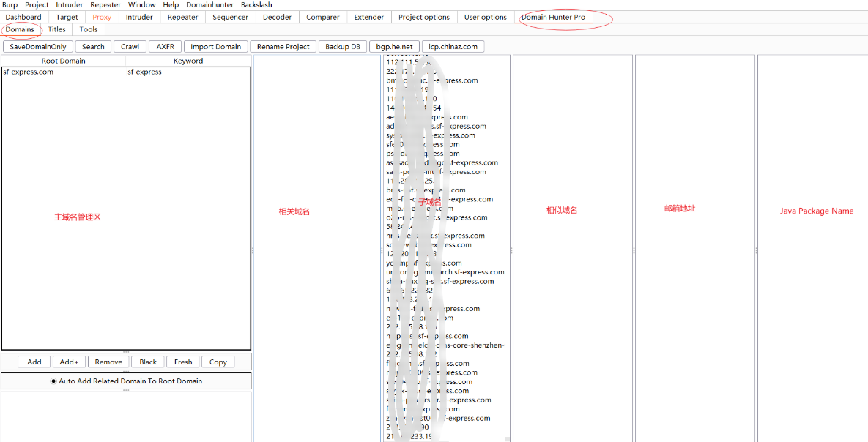
Task: Click the Remove button
Action: coord(108,362)
